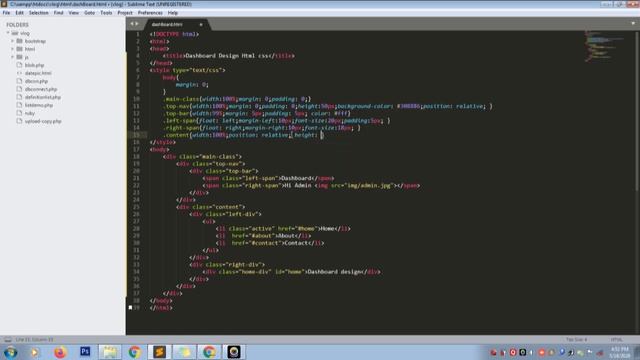Image resolution: width=640 pixels, height=360 pixels.
Task: Open listdemo.php in the sidebar
Action: click(39, 105)
